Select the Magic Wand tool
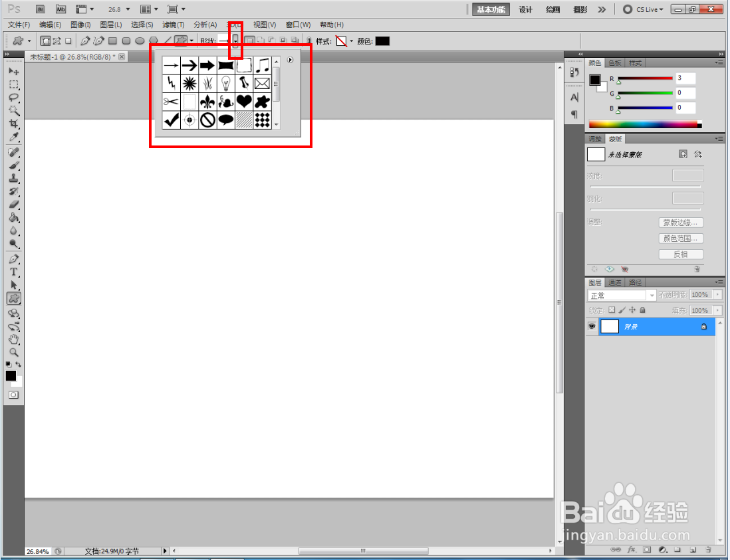Viewport: 730px width, 560px height. [14, 110]
